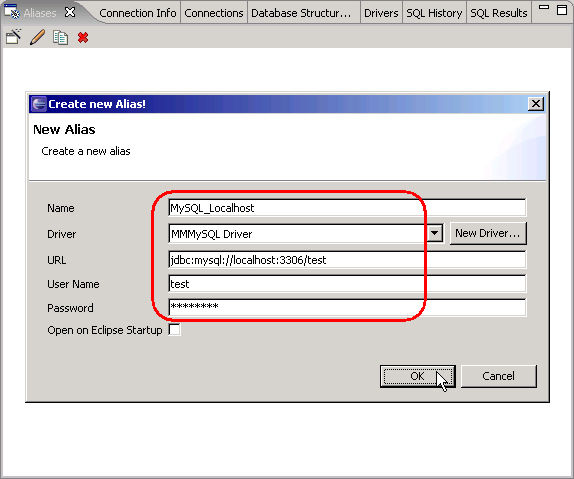Click the pencil edit alias icon
Viewport: 574px width, 479px height.
[x=37, y=37]
